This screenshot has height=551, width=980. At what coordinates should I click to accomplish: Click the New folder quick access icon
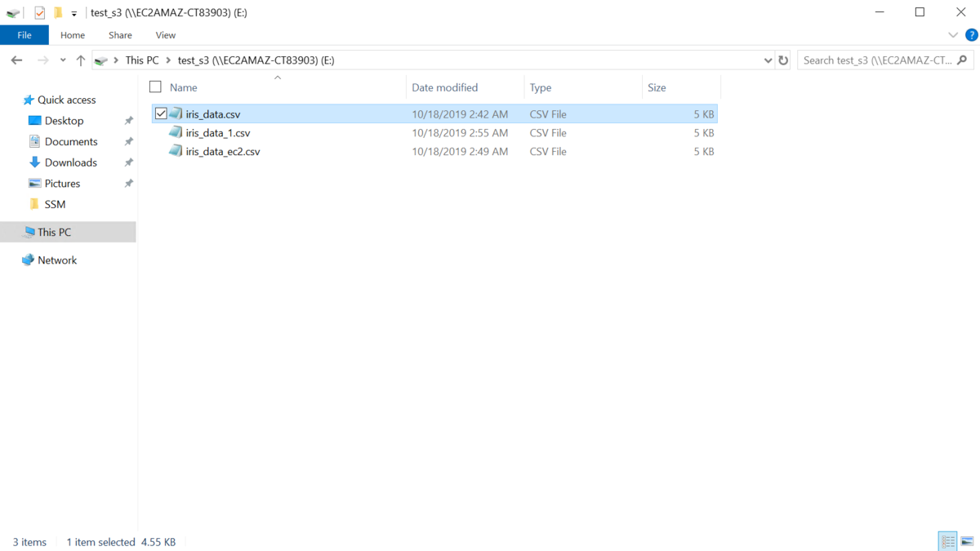tap(58, 12)
